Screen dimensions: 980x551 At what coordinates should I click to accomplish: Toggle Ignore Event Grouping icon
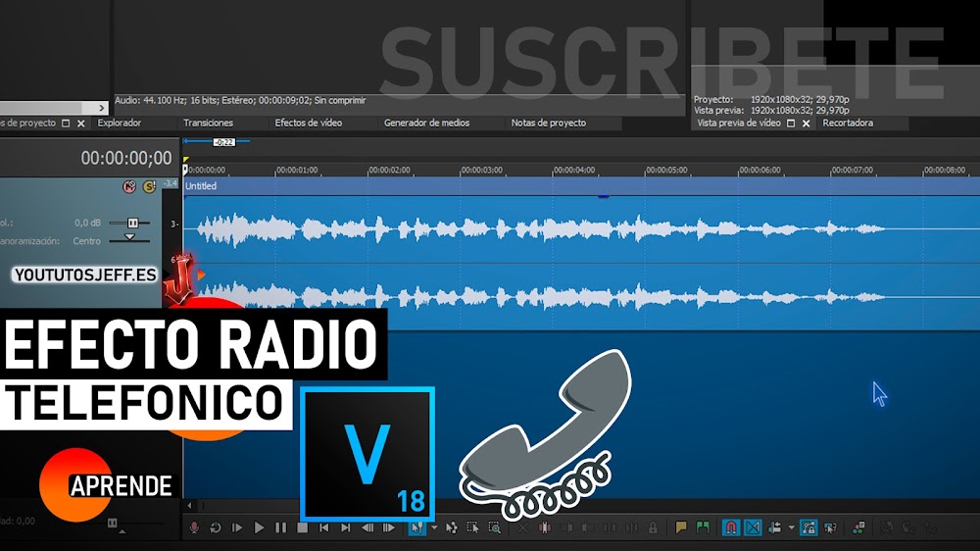pos(830,527)
